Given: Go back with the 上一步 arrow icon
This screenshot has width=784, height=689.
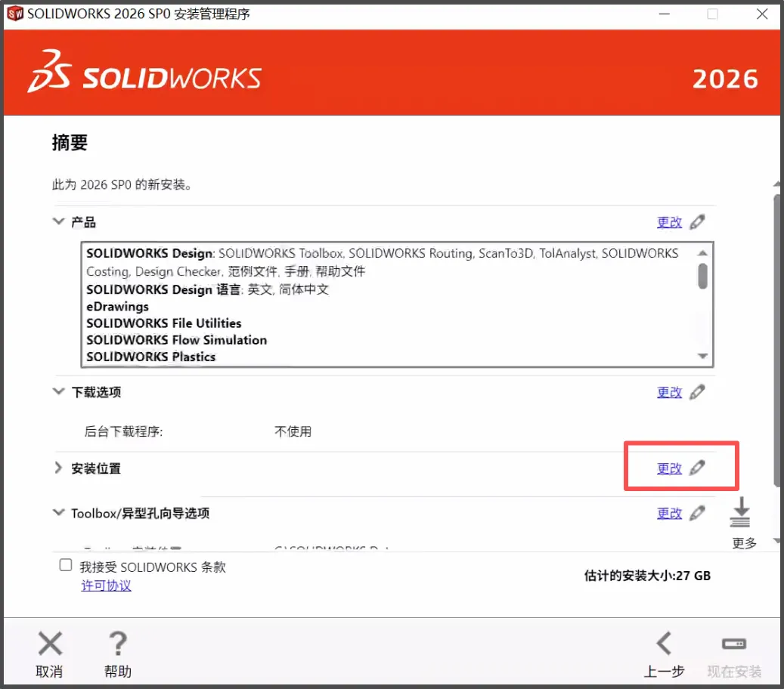Looking at the screenshot, I should 664,643.
